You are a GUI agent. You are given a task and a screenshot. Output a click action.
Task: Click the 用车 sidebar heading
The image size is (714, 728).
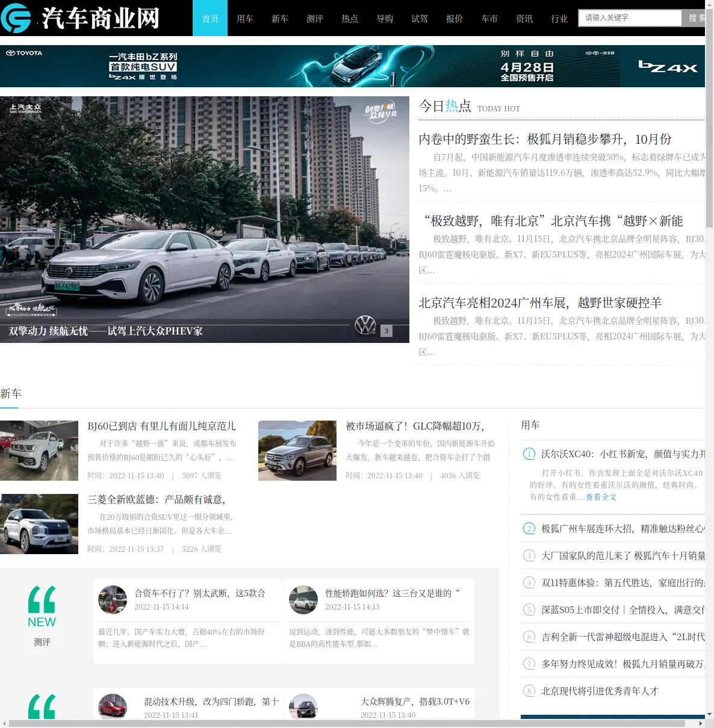pyautogui.click(x=530, y=425)
